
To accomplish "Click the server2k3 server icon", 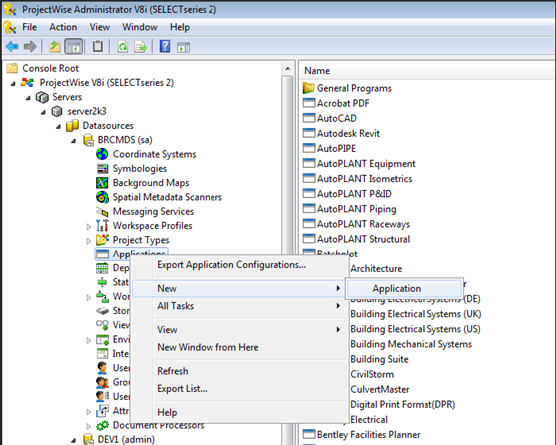I will click(x=57, y=111).
